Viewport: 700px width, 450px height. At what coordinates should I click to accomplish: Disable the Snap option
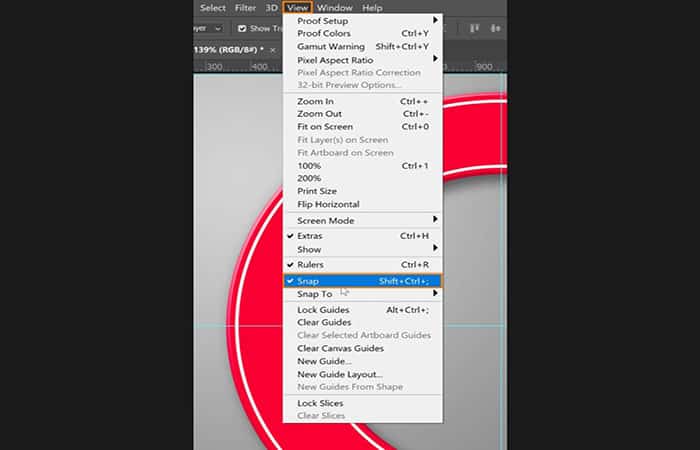click(x=363, y=281)
